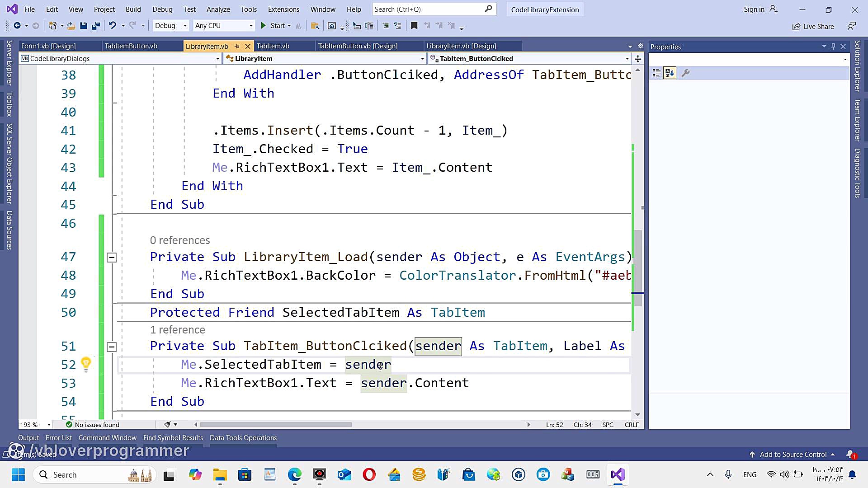
Task: Click the Property Pages wrench icon
Action: (685, 73)
